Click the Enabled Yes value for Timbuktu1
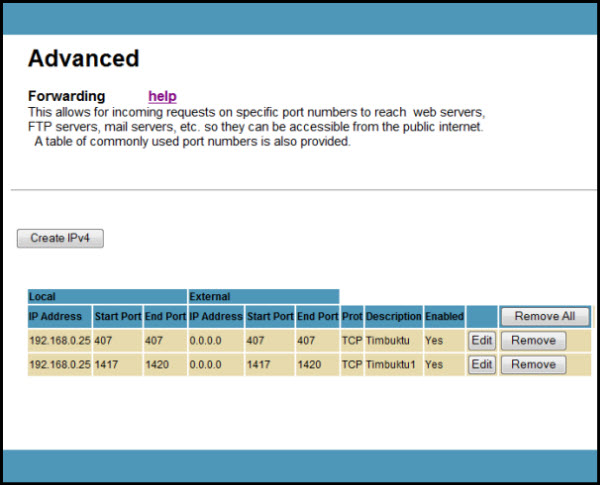The image size is (600, 485). 434,365
